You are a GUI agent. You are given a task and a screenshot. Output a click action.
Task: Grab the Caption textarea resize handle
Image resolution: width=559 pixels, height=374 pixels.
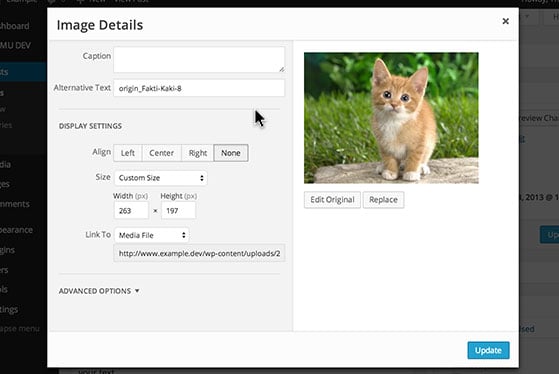[282, 69]
